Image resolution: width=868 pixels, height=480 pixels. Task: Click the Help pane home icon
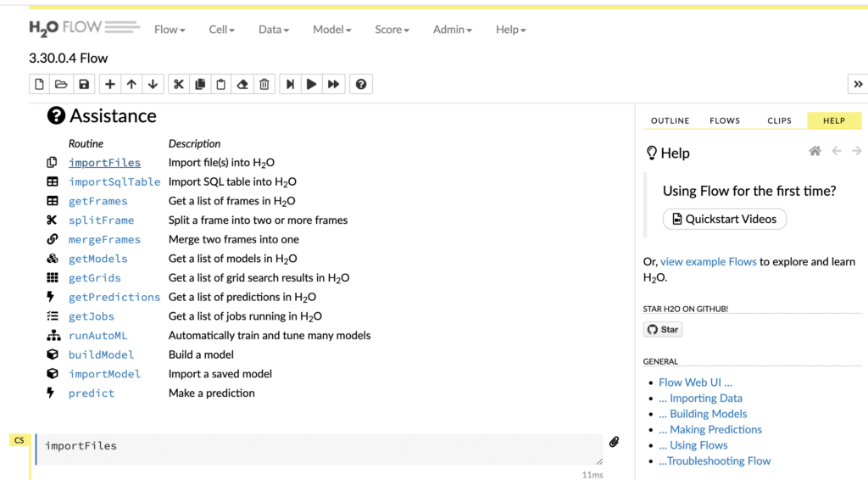coord(815,151)
